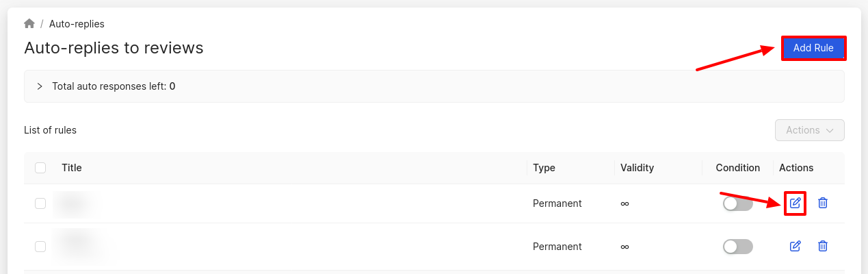The width and height of the screenshot is (868, 274).
Task: Delete the first rule with trash icon
Action: [823, 203]
